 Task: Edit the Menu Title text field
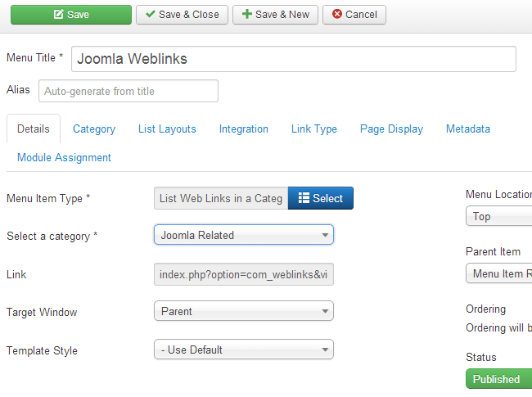(293, 59)
